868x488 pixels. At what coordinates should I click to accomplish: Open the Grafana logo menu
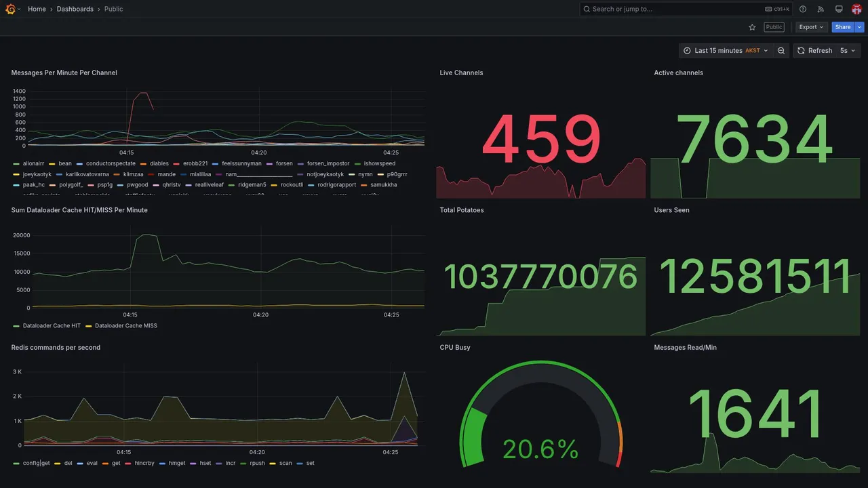(x=11, y=9)
